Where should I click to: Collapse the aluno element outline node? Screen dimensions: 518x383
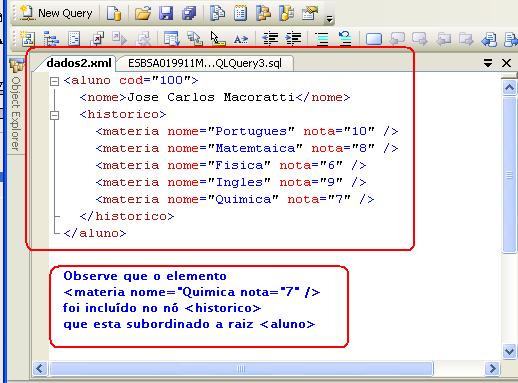tap(54, 81)
